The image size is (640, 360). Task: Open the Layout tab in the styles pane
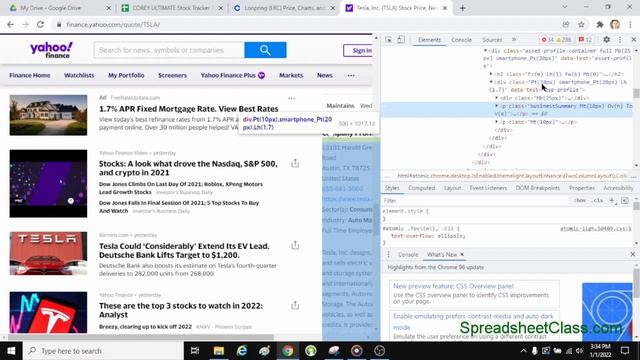(452, 188)
